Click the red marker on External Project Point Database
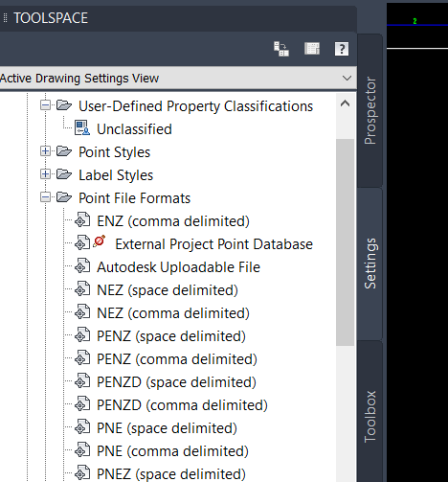 tap(100, 241)
